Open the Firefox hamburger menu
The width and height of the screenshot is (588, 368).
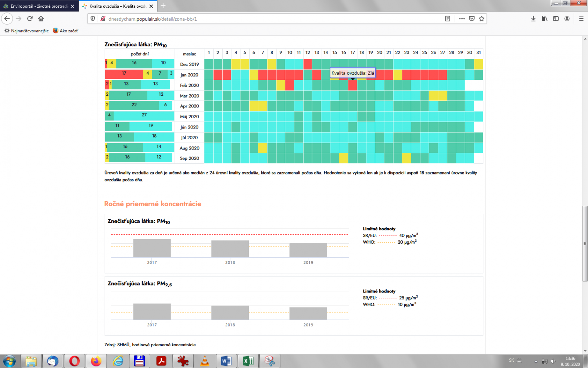[581, 19]
